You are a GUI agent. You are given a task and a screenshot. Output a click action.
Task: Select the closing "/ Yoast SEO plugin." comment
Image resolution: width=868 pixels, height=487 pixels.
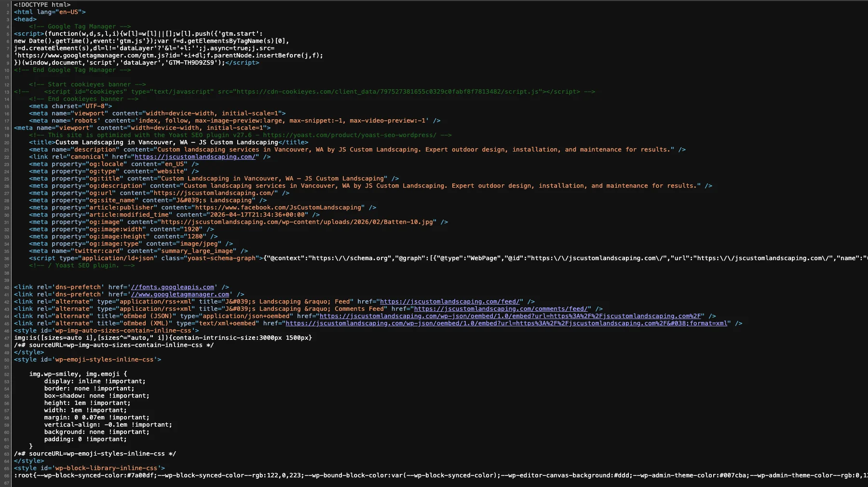click(x=82, y=265)
